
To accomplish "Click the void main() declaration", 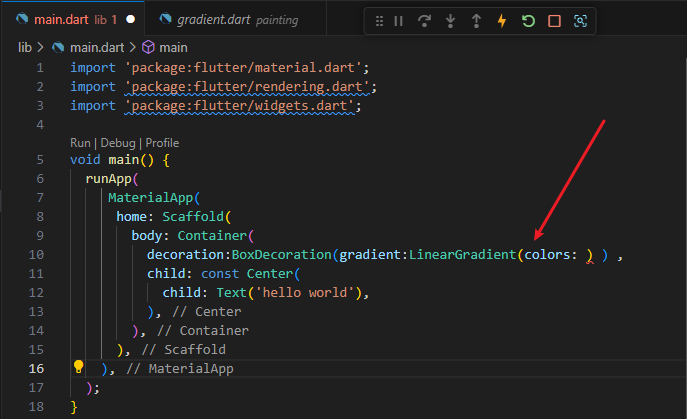I will pyautogui.click(x=112, y=160).
